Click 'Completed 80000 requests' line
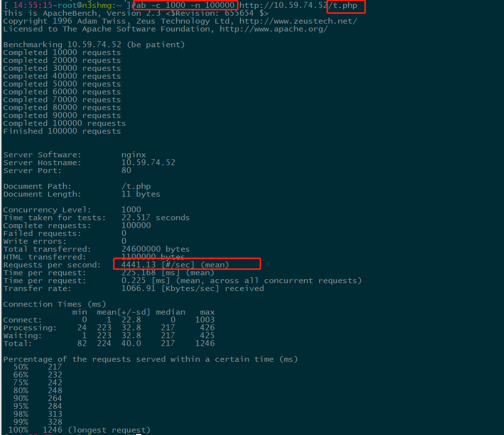The width and height of the screenshot is (504, 435). 62,108
